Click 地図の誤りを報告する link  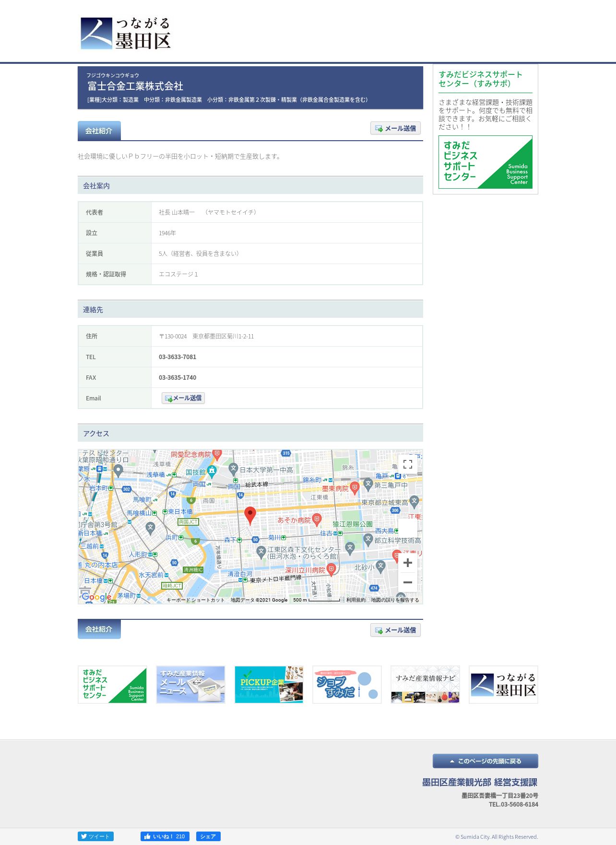395,600
